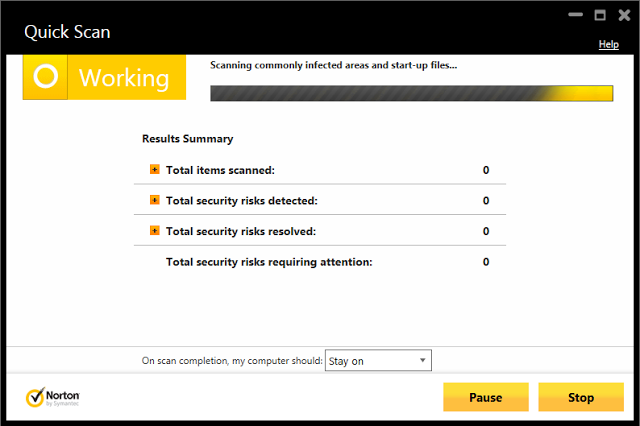Expand the Total security risks detected row
Image resolution: width=640 pixels, height=426 pixels.
[x=154, y=200]
